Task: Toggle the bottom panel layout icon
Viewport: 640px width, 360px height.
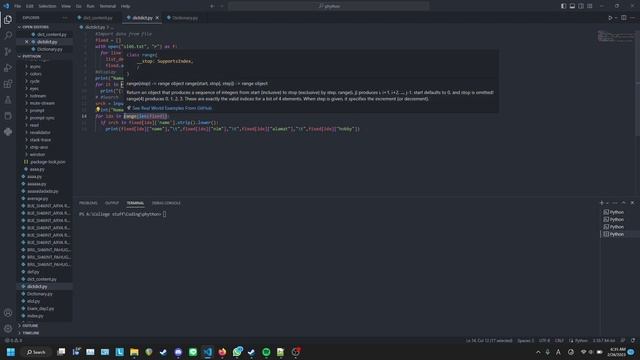Action: tap(572, 6)
